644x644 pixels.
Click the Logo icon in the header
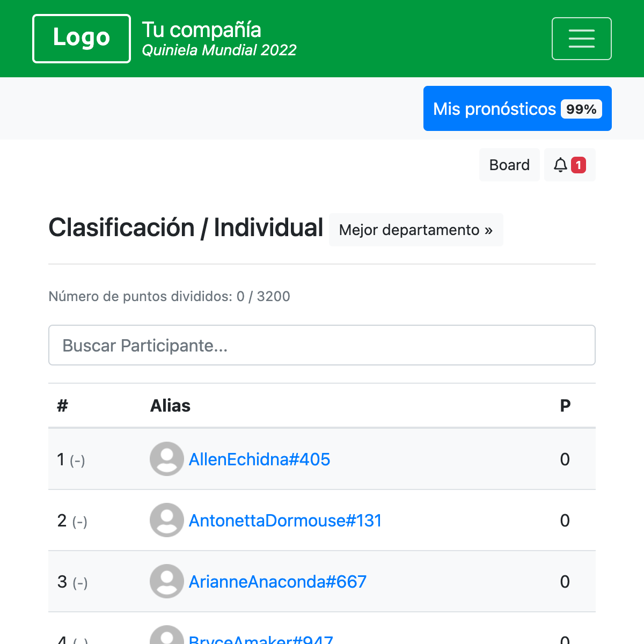[x=81, y=38]
